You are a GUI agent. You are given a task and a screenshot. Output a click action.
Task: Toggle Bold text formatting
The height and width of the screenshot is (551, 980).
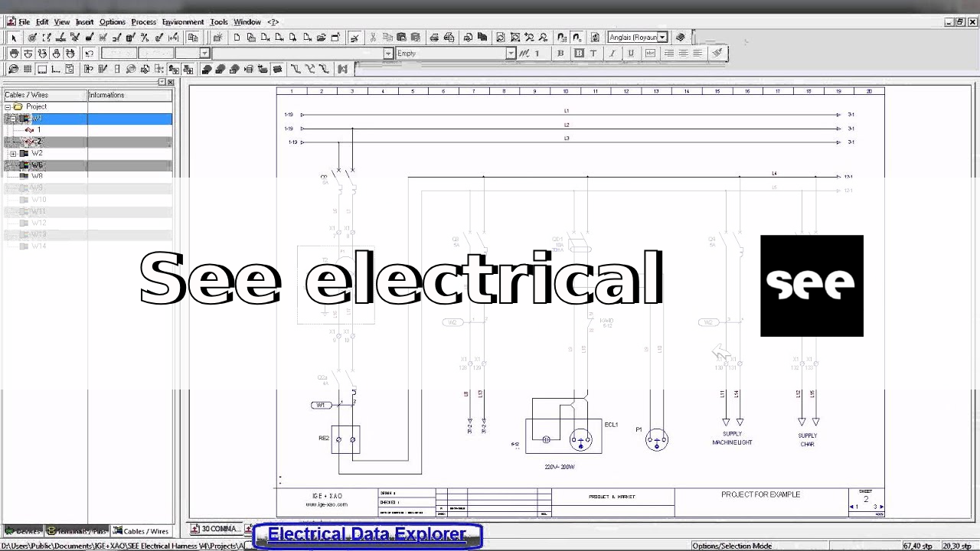tap(560, 53)
